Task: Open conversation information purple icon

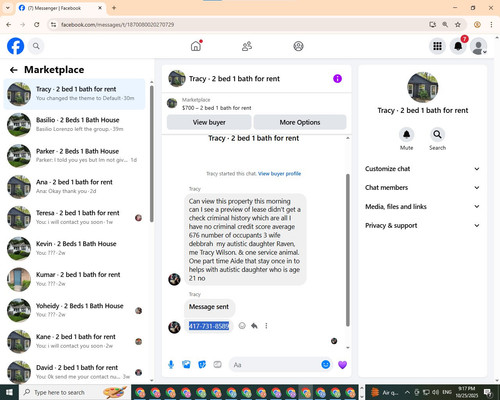Action: click(337, 79)
